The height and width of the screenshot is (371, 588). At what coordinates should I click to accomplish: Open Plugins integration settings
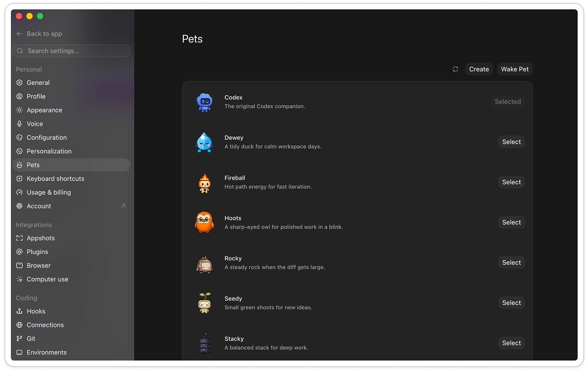pos(71,252)
